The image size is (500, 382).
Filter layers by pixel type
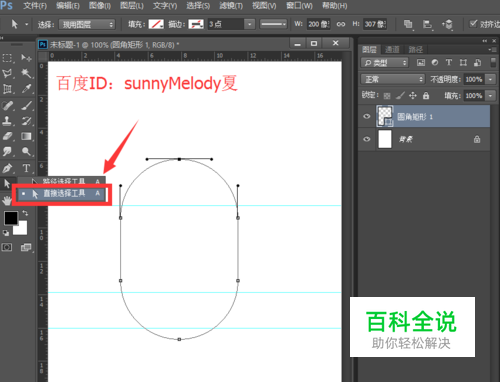(421, 62)
